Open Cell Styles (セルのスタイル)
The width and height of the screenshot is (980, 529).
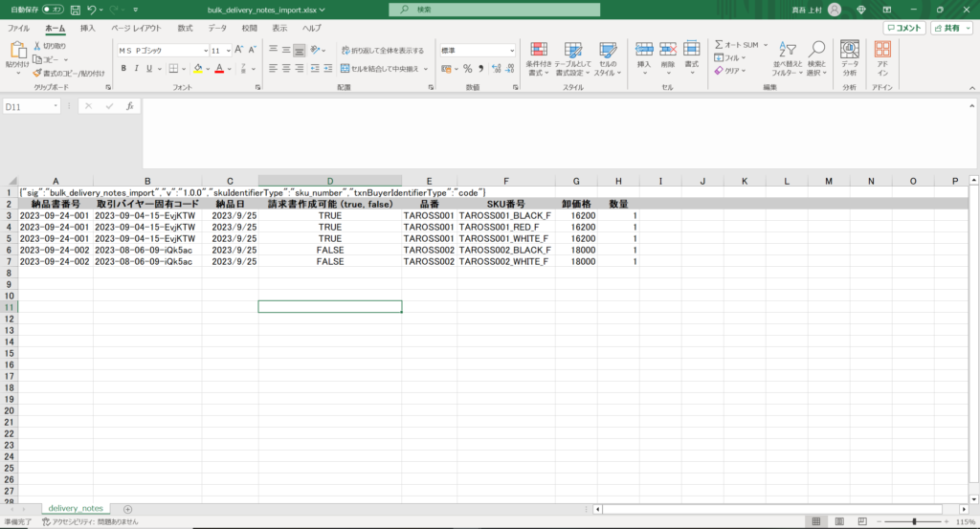pyautogui.click(x=607, y=59)
